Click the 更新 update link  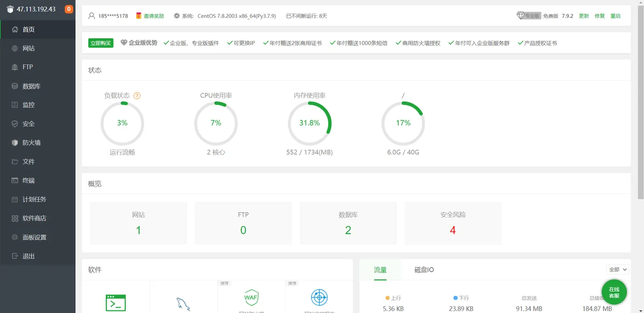click(584, 16)
